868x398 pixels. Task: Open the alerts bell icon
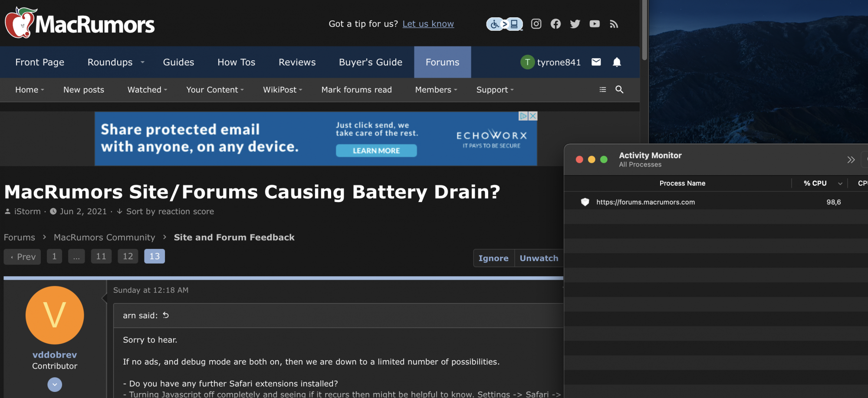[617, 62]
